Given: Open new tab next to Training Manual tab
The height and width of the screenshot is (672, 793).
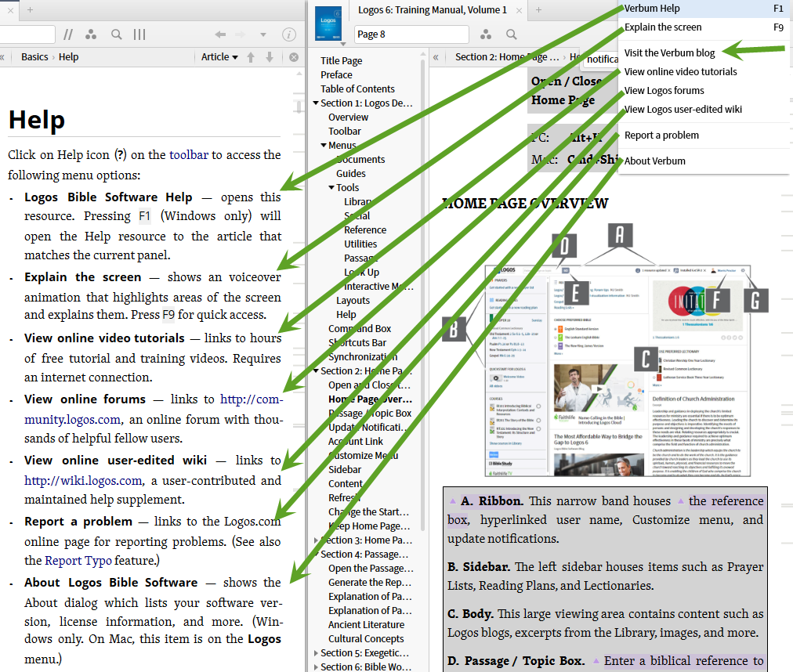Looking at the screenshot, I should coord(538,9).
